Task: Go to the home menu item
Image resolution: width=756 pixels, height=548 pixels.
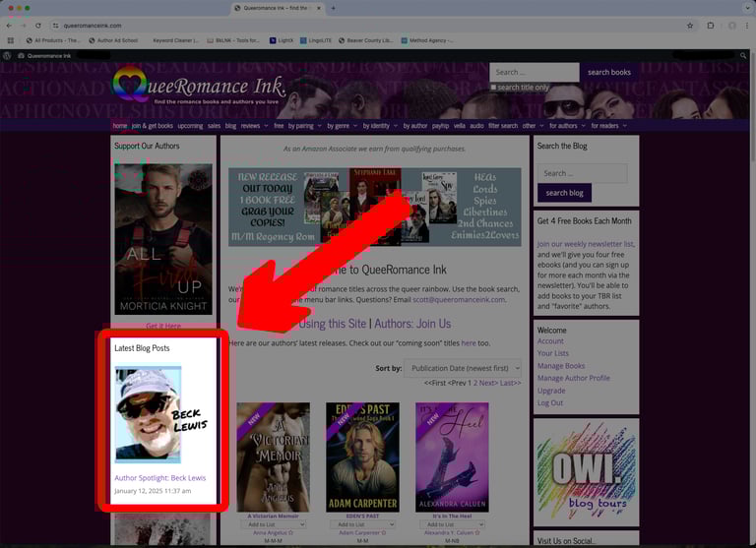Action: click(x=120, y=126)
